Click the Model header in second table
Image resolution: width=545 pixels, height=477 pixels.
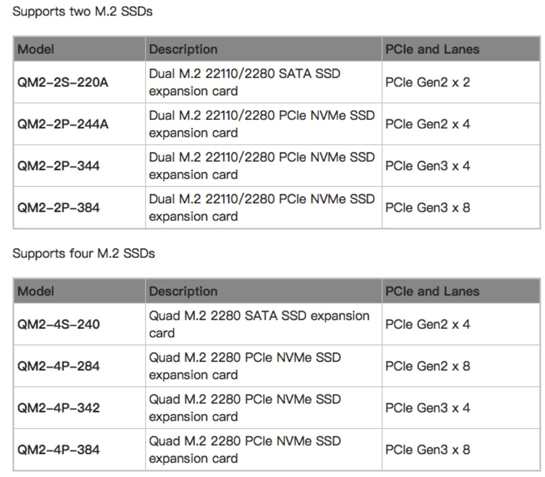pos(36,291)
